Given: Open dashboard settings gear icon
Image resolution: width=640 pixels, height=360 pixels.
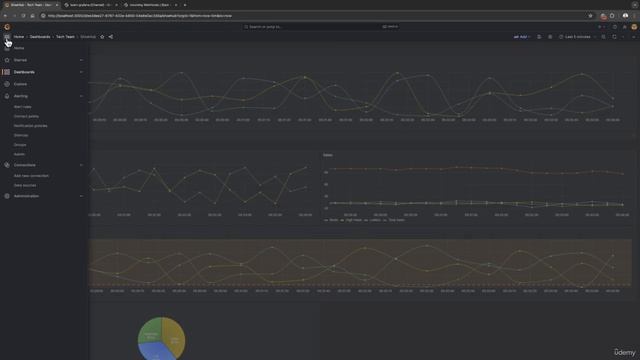Looking at the screenshot, I should 550,37.
